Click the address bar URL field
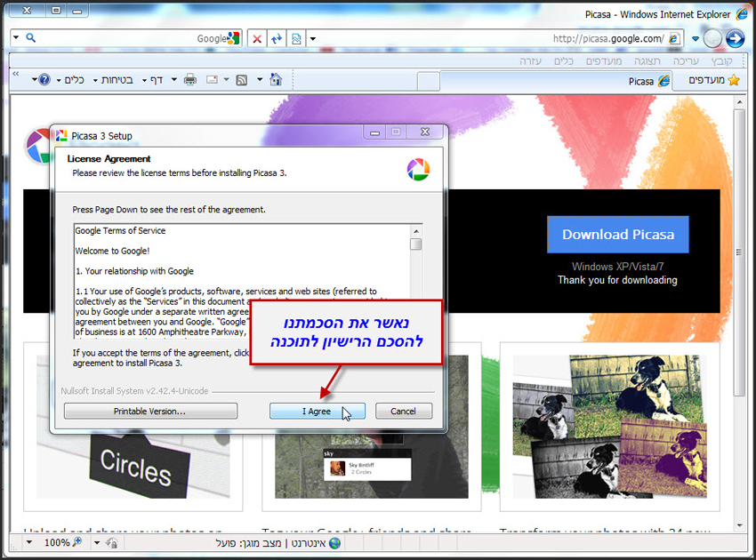 (x=492, y=38)
